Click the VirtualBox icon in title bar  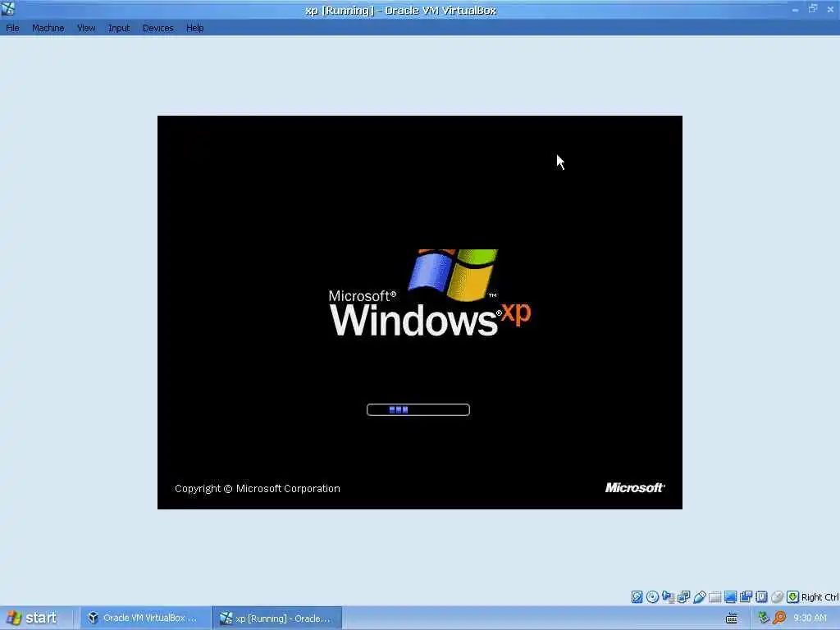8,8
